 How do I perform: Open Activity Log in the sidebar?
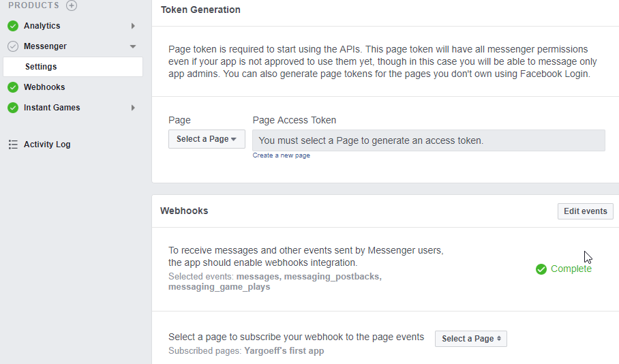click(47, 145)
